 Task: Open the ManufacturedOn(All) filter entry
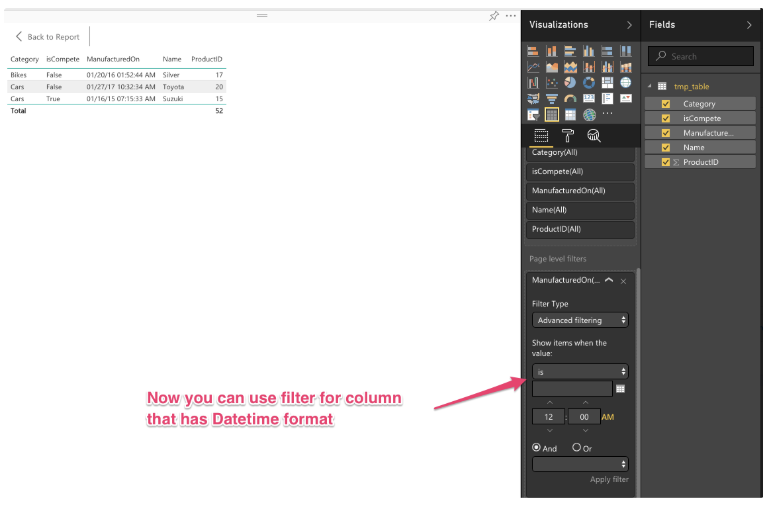(580, 191)
